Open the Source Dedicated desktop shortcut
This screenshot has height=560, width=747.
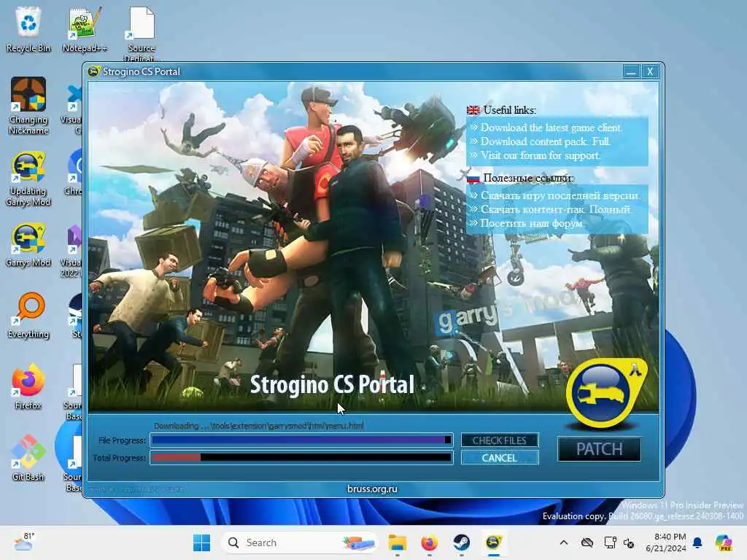point(141,34)
